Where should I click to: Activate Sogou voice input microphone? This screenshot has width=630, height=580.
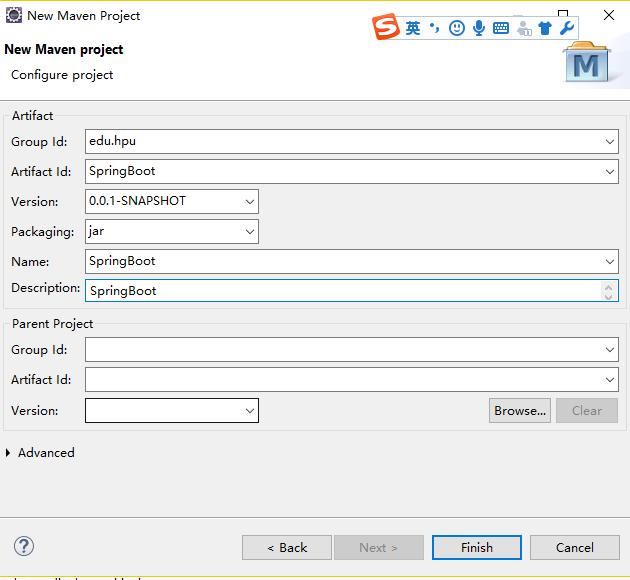click(479, 28)
